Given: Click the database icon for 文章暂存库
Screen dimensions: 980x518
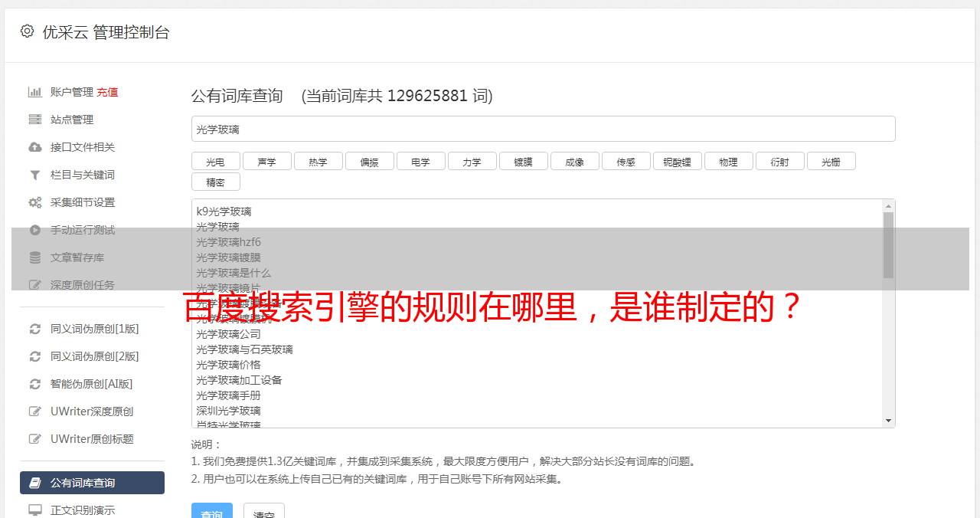Looking at the screenshot, I should (x=34, y=257).
